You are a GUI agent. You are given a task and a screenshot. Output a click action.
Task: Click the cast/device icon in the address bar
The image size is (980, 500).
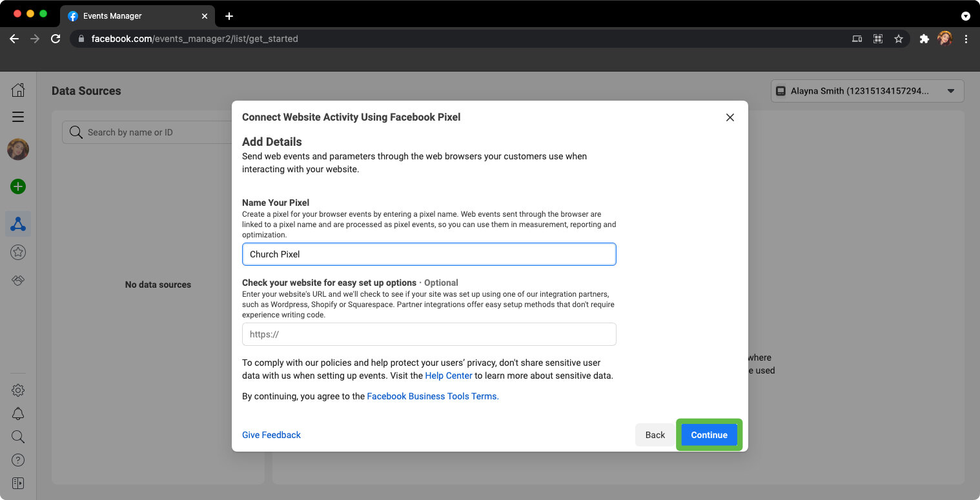[857, 39]
